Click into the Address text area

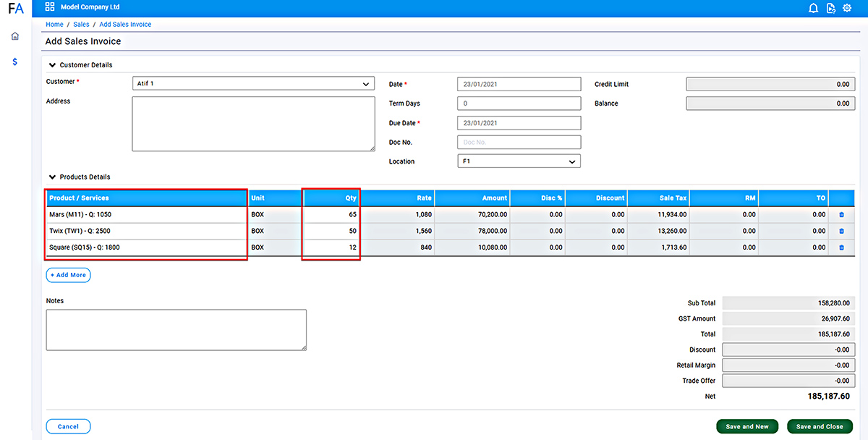pyautogui.click(x=253, y=124)
